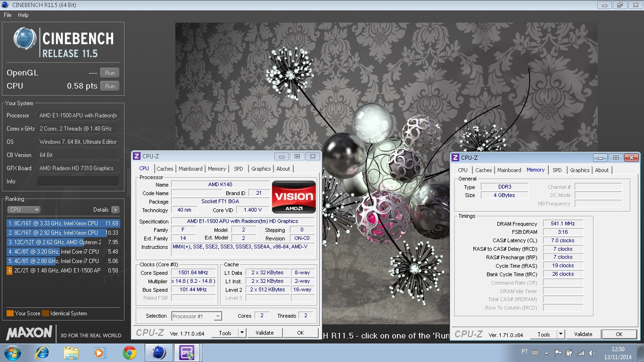
Task: Launch Internet Explorer from taskbar
Action: click(x=43, y=353)
